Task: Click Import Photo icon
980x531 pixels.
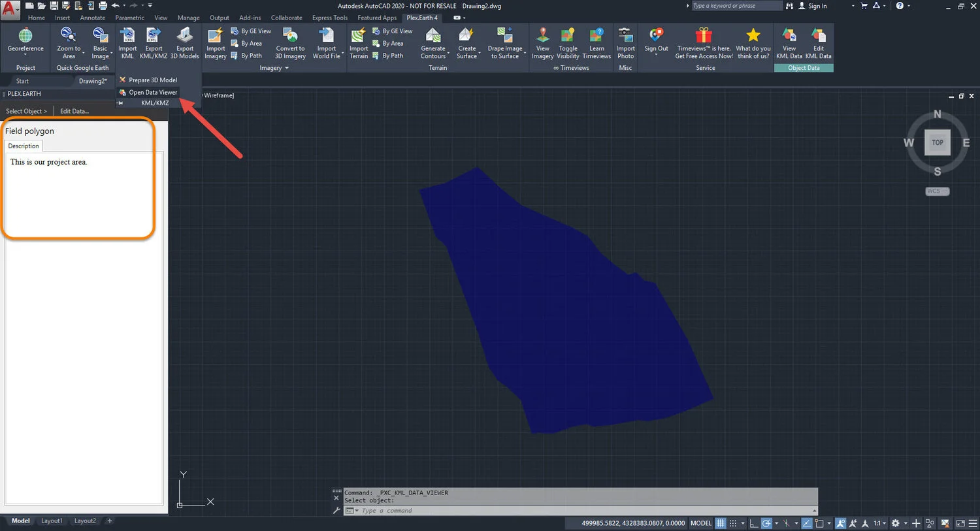Action: pyautogui.click(x=625, y=35)
